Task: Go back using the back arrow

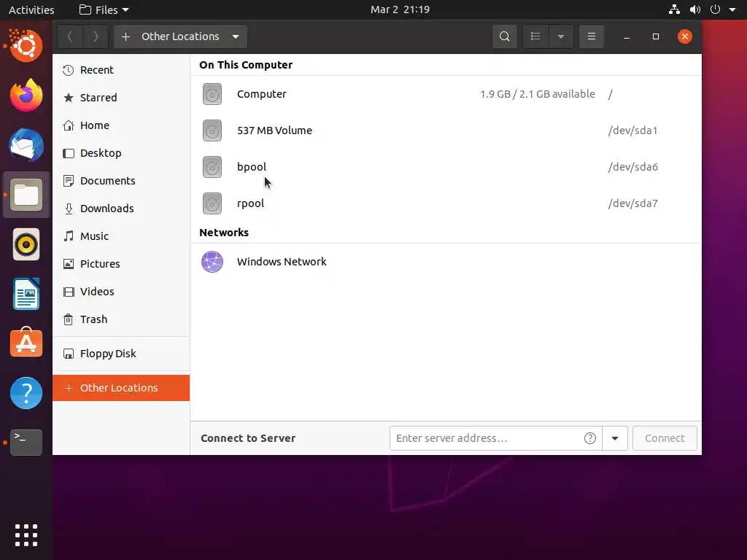Action: click(x=70, y=36)
